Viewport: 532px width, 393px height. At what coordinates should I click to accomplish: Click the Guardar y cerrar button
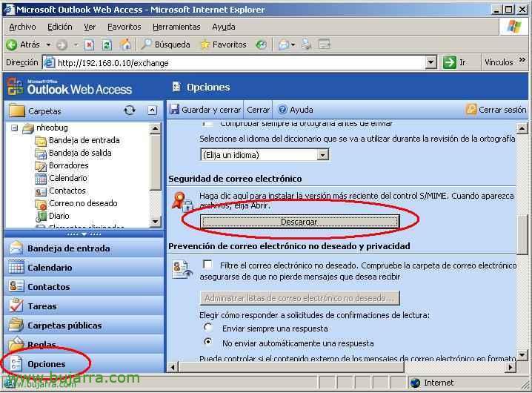[205, 110]
